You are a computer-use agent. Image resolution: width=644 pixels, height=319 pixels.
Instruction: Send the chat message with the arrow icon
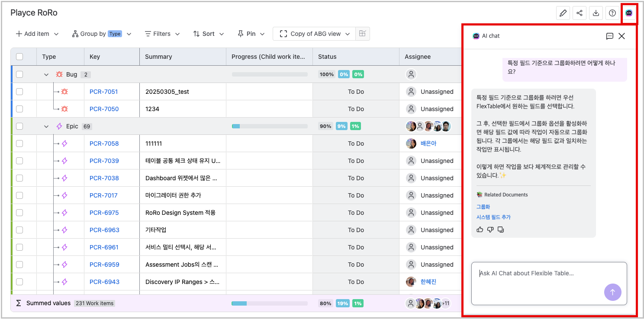(x=613, y=292)
